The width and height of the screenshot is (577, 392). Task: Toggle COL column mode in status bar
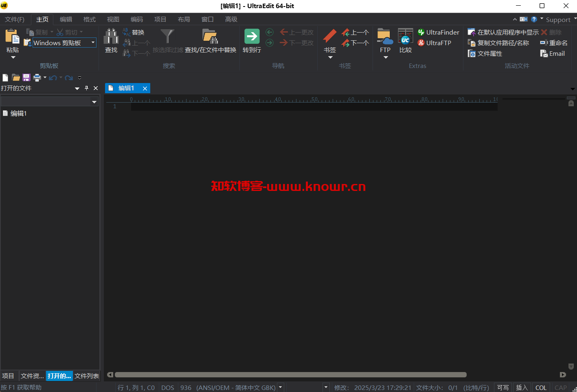pos(541,388)
